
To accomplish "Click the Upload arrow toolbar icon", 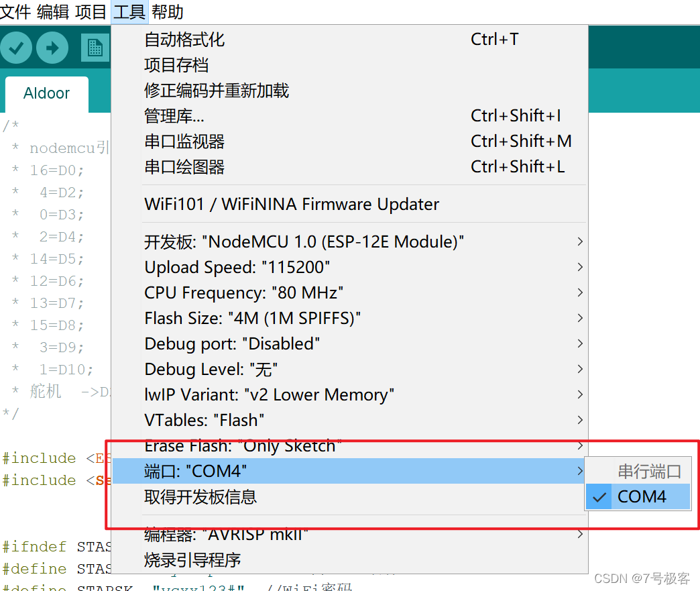I will click(x=52, y=48).
